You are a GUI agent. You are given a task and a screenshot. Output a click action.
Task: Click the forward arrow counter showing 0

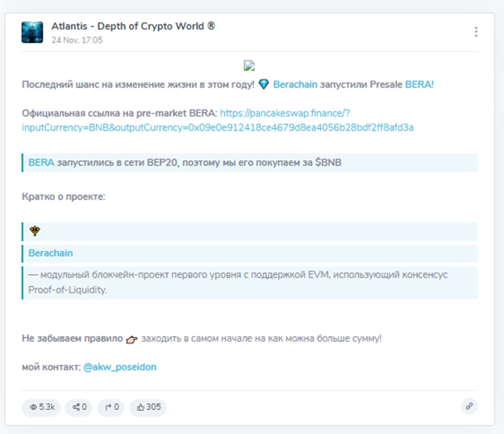coord(111,408)
